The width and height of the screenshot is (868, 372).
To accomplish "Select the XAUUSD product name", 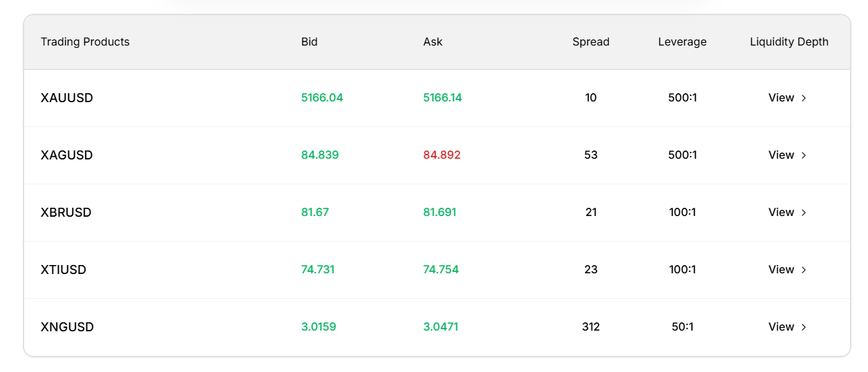I will (67, 98).
